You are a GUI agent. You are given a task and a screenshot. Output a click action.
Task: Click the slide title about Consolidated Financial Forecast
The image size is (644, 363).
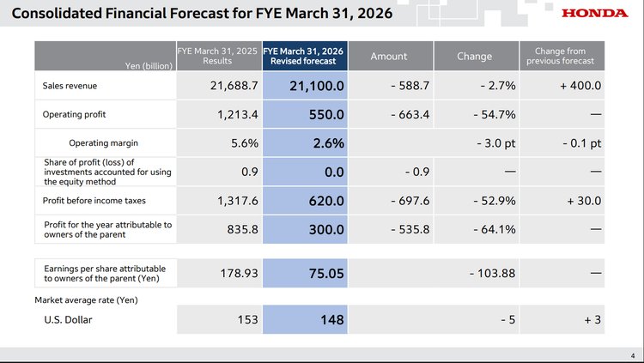(x=202, y=14)
